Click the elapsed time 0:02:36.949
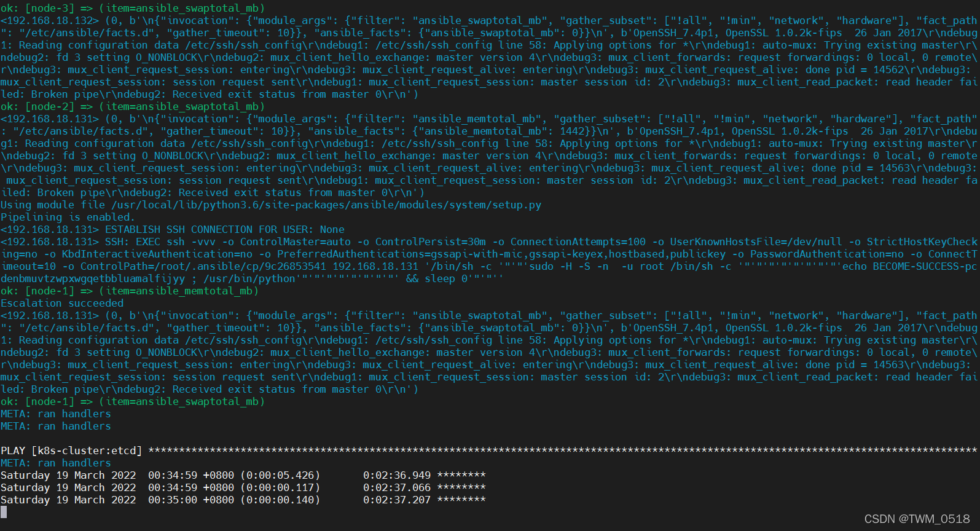 click(396, 475)
